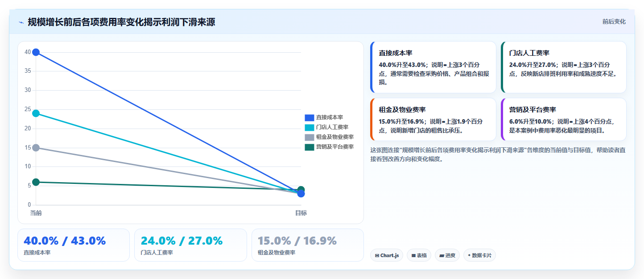
Task: Click the 目标 axis label
Action: 301,213
